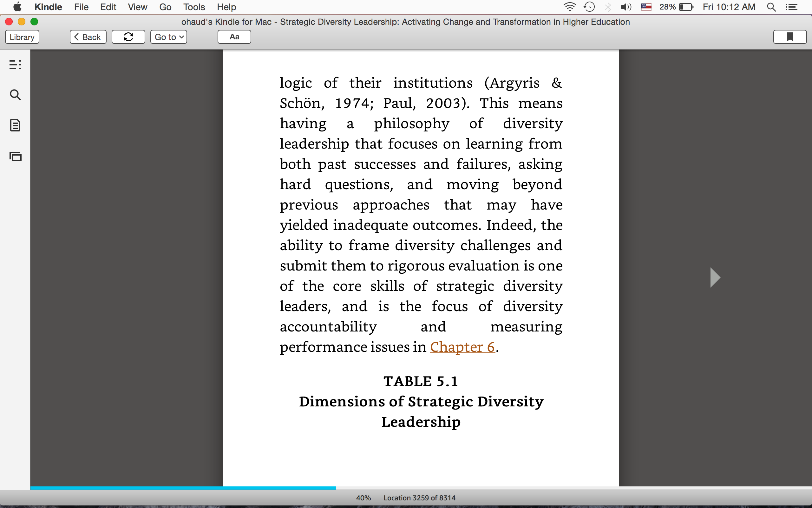This screenshot has height=508, width=812.
Task: Minimize the Kindle window
Action: (22, 22)
